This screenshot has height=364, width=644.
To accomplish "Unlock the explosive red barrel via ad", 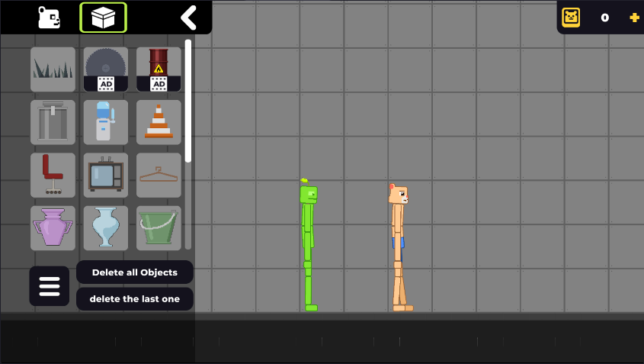I will (159, 69).
